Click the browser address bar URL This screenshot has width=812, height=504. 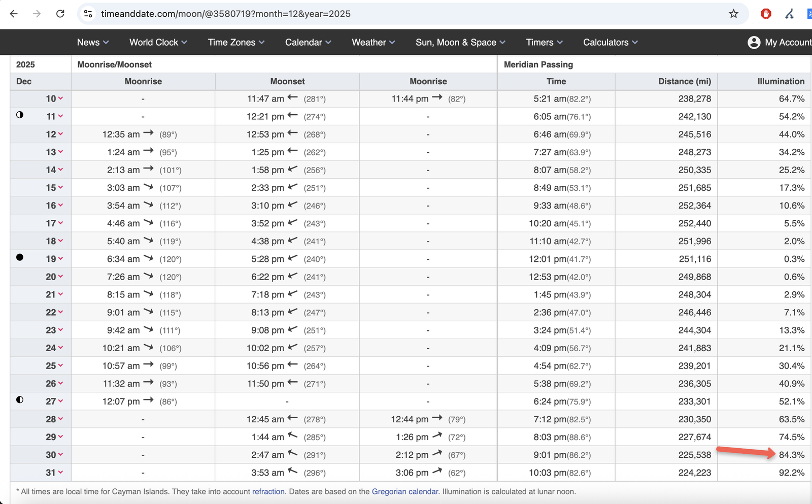tap(226, 14)
